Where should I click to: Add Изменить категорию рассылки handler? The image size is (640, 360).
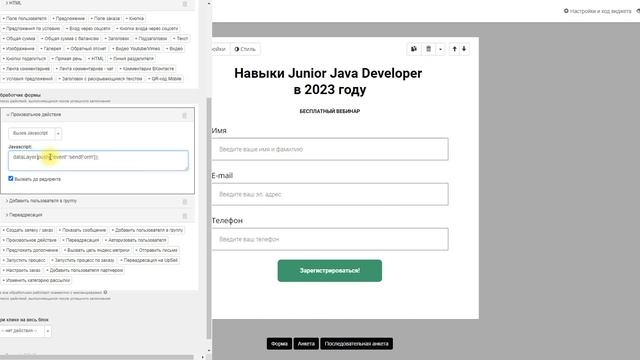(36, 280)
